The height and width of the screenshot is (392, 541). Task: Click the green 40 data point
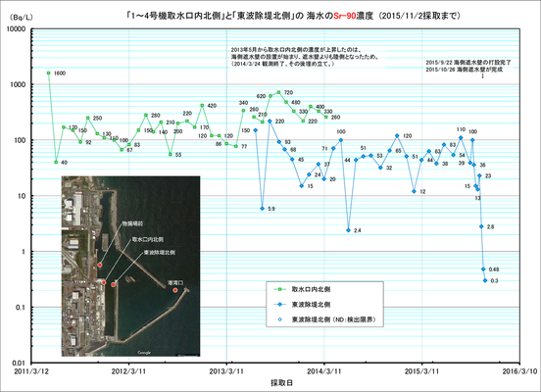tap(56, 162)
